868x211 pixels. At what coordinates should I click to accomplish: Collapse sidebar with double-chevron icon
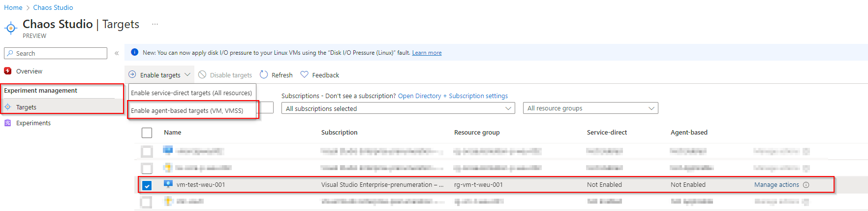click(117, 53)
